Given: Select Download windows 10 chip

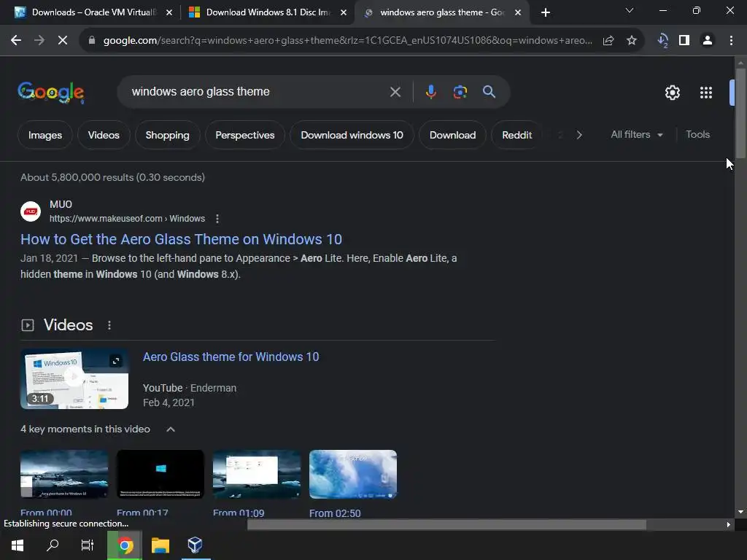Looking at the screenshot, I should click(x=352, y=135).
